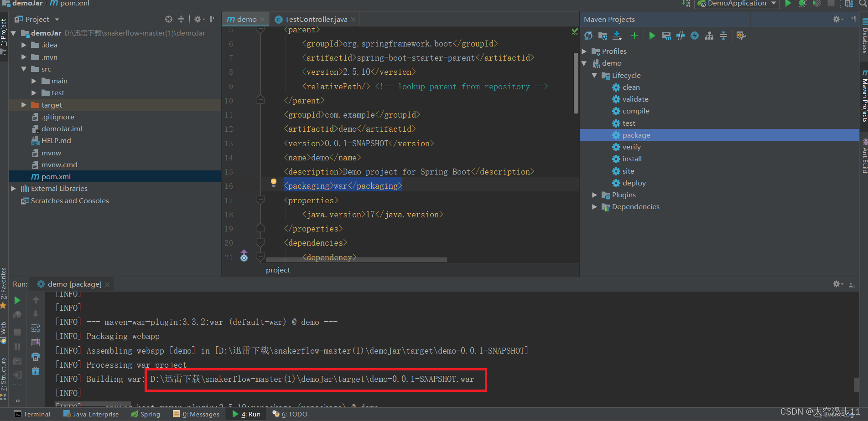Image resolution: width=868 pixels, height=421 pixels.
Task: Print the Run console output
Action: [36, 357]
